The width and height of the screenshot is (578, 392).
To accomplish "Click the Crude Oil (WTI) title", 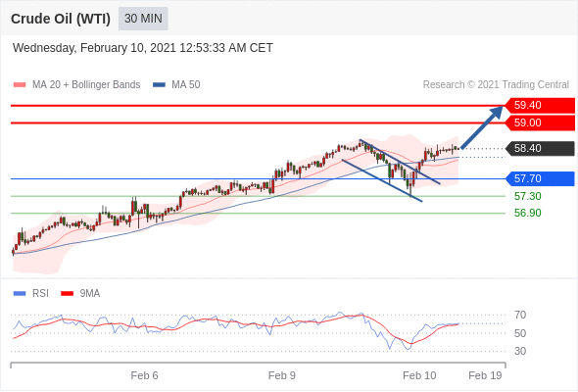I will tap(61, 19).
